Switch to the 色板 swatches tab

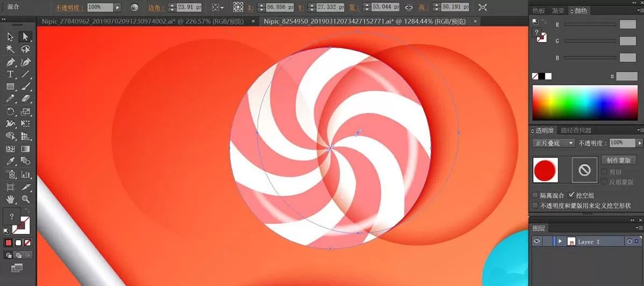(x=539, y=11)
